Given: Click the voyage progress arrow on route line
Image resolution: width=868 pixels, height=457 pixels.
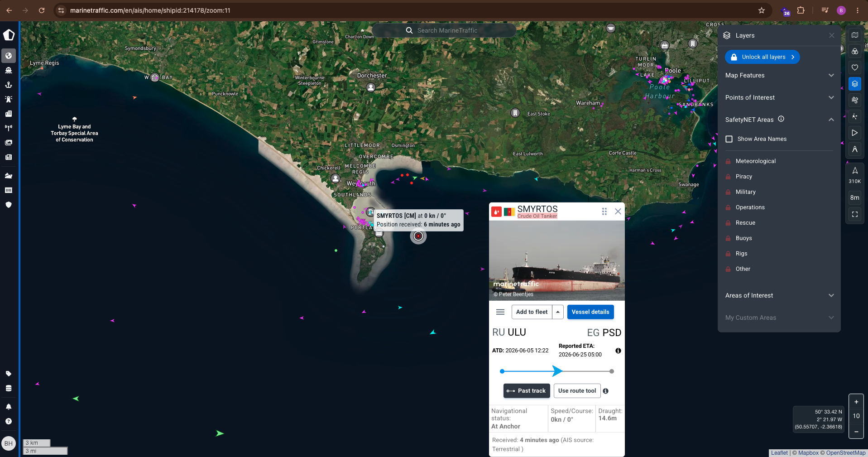Looking at the screenshot, I should point(557,371).
